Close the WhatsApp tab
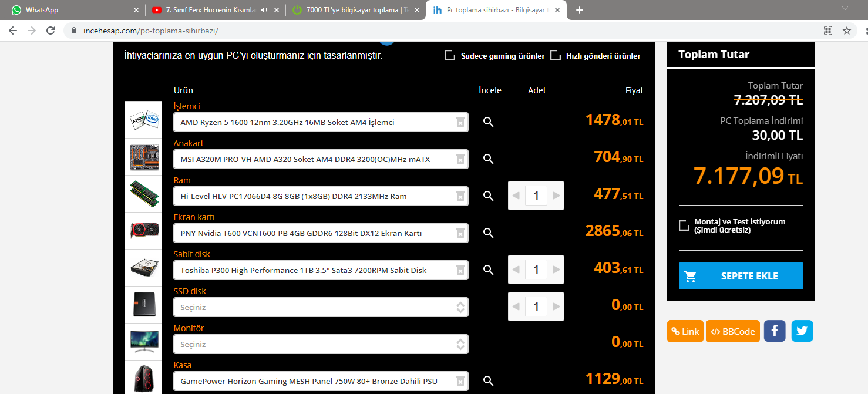 [x=136, y=10]
